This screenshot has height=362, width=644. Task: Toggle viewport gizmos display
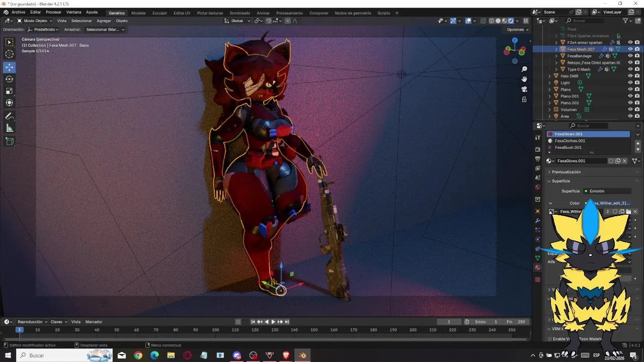pos(453,21)
